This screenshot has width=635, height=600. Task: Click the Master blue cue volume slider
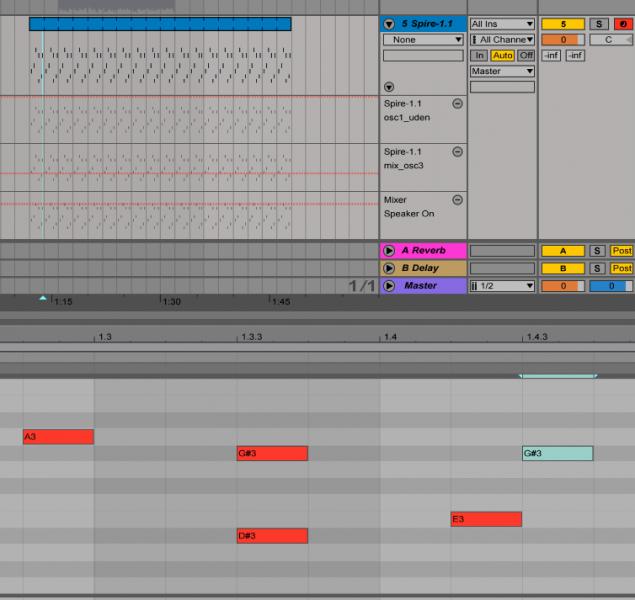point(611,286)
